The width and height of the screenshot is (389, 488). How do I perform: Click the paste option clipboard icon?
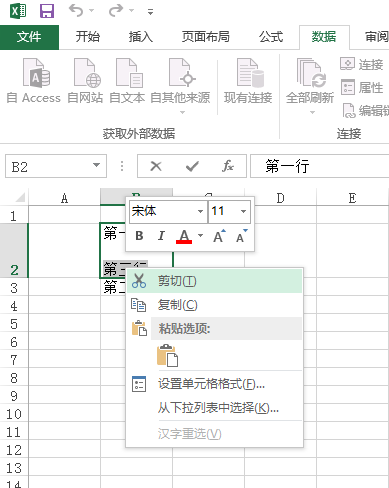pos(167,356)
